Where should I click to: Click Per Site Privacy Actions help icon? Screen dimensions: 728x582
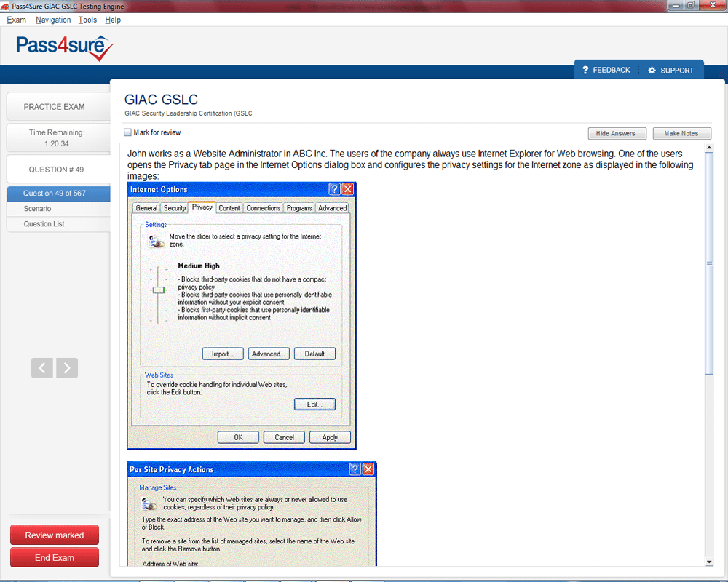[355, 469]
